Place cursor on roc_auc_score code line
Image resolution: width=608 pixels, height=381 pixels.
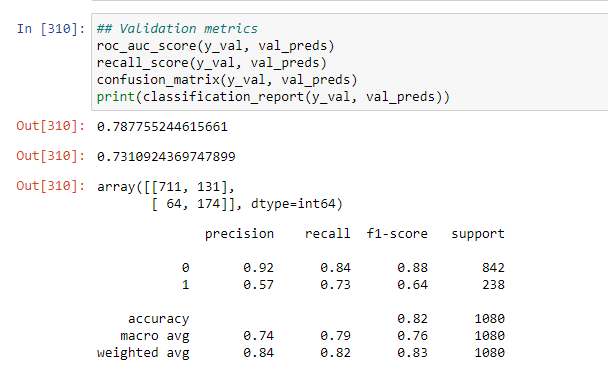pos(215,46)
